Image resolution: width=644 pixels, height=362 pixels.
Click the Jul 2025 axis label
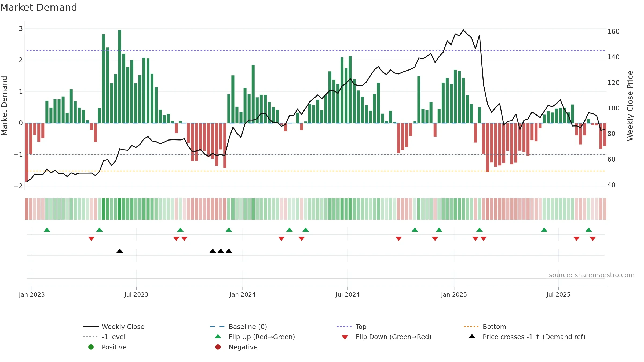pos(558,294)
